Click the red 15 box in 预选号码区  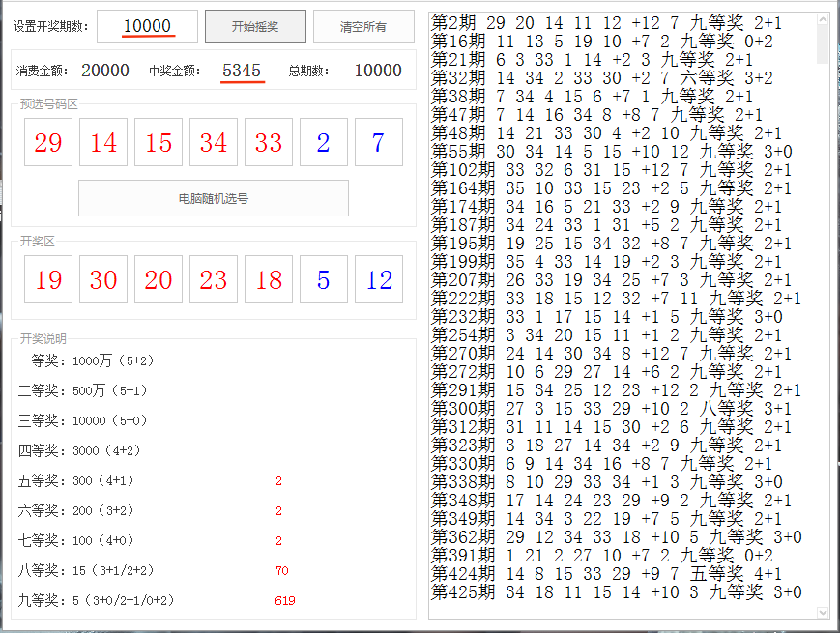[159, 143]
